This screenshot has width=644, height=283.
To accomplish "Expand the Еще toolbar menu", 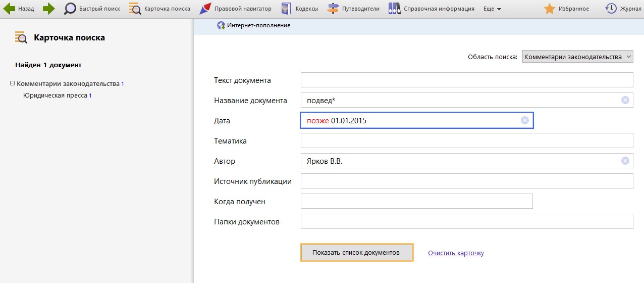I will click(492, 9).
